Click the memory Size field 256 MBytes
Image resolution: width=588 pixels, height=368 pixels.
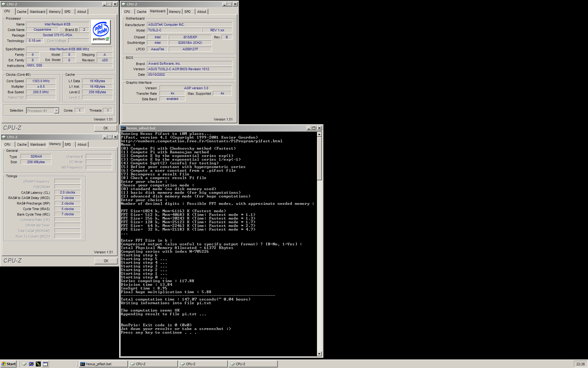click(36, 162)
